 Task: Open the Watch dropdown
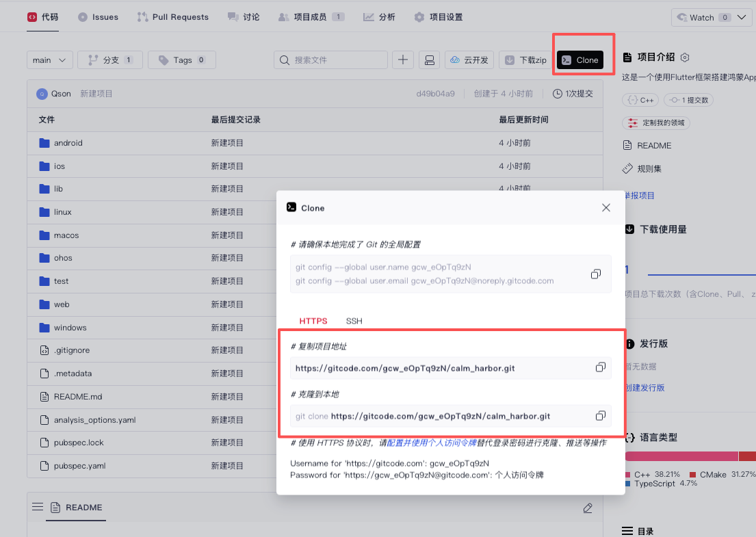coord(710,17)
